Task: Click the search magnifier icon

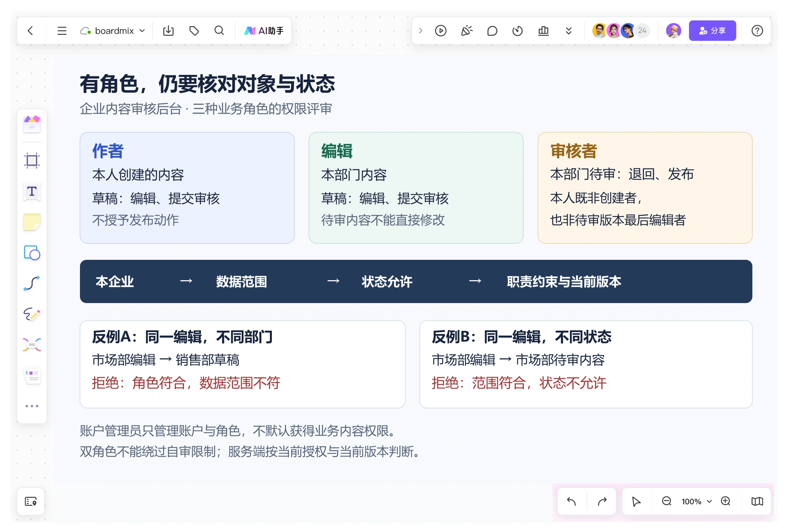Action: pyautogui.click(x=219, y=31)
